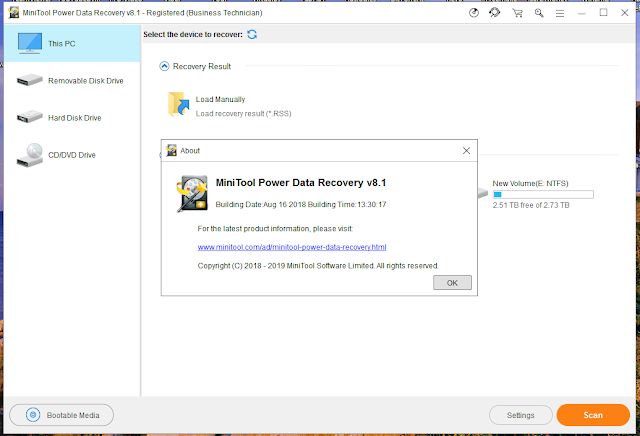Click the copyright notice text
640x436 pixels.
(318, 266)
